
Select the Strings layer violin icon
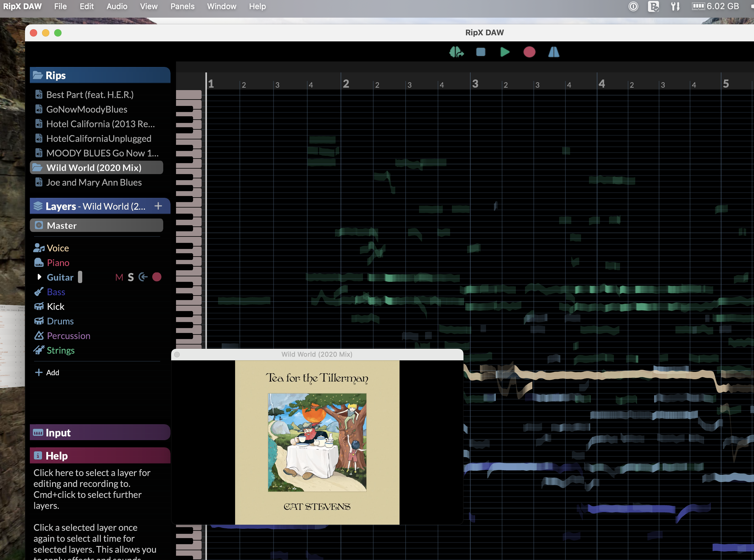(39, 350)
